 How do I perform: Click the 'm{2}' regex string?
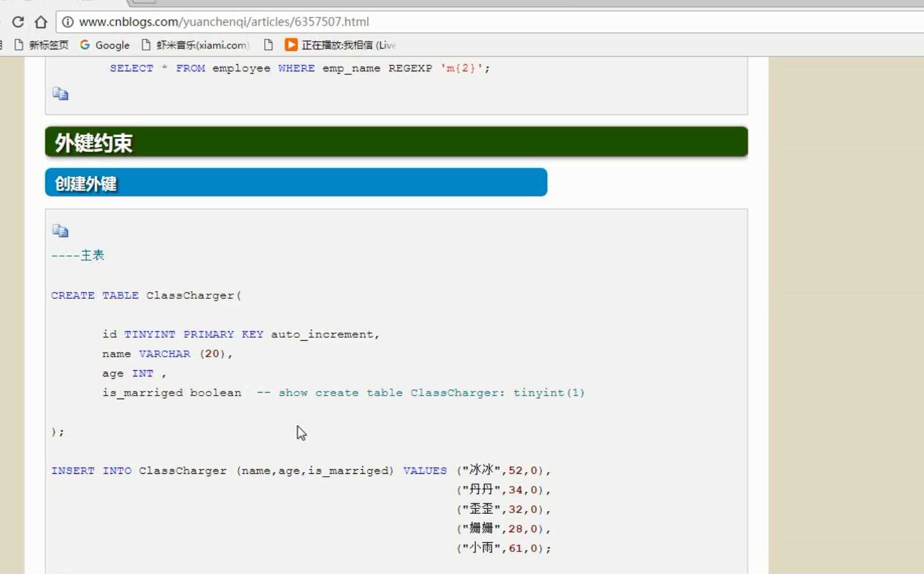pyautogui.click(x=462, y=68)
